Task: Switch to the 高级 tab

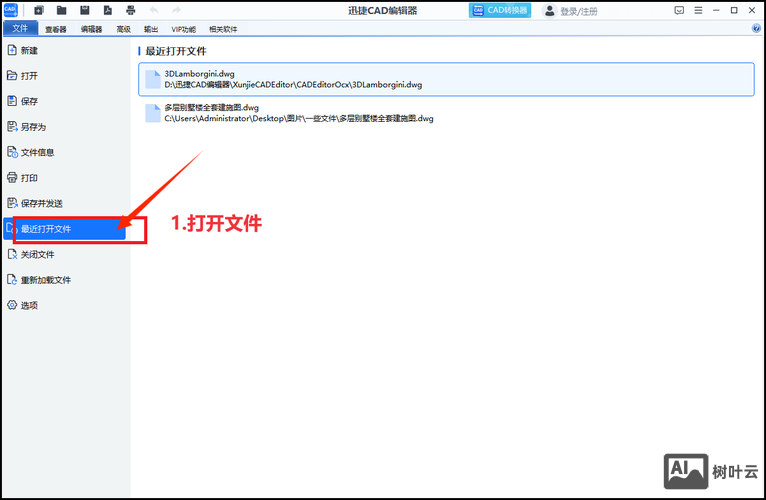Action: pyautogui.click(x=124, y=29)
